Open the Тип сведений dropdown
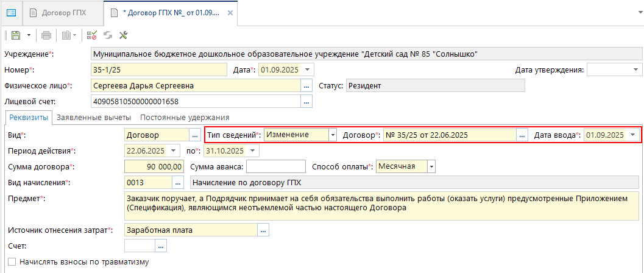 tap(333, 134)
